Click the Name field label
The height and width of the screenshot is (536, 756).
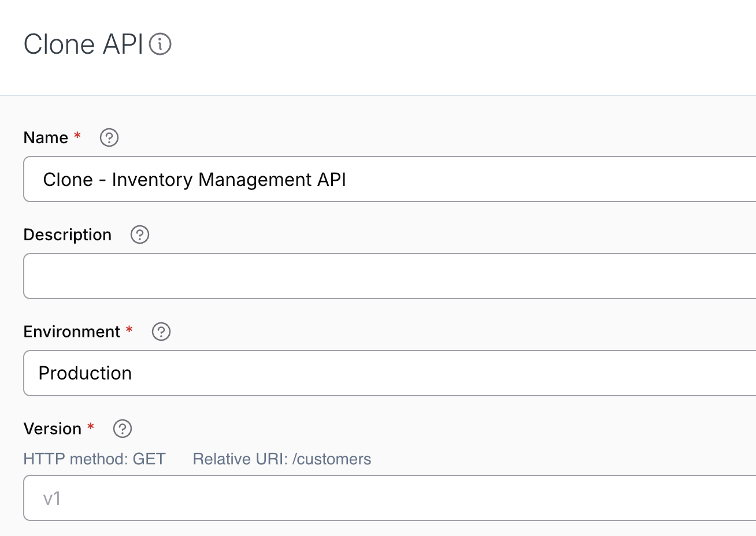pyautogui.click(x=46, y=137)
